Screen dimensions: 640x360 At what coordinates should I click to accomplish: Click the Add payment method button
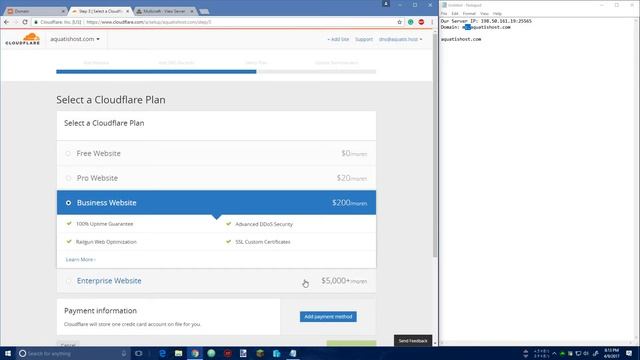(x=328, y=317)
